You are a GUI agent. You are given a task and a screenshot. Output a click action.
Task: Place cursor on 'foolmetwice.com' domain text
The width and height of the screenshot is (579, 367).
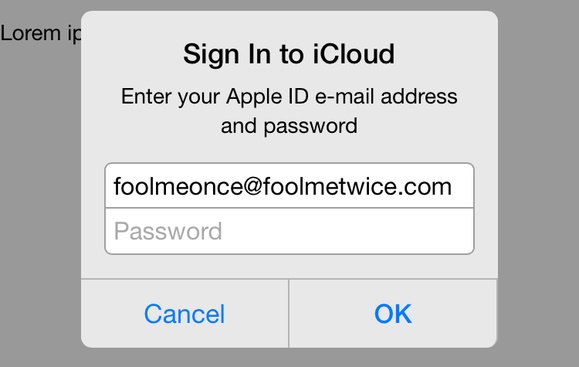pyautogui.click(x=357, y=186)
